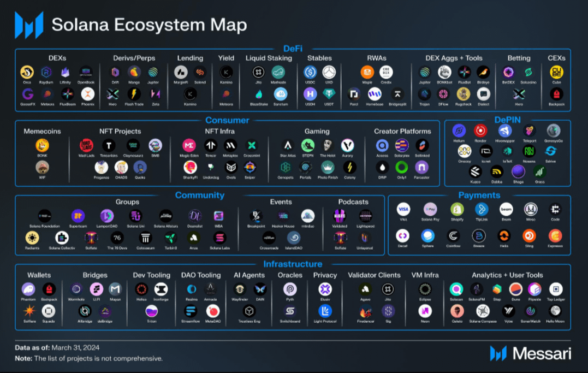
Task: Select the Firedancer icon in Validator Clients
Action: 365,311
